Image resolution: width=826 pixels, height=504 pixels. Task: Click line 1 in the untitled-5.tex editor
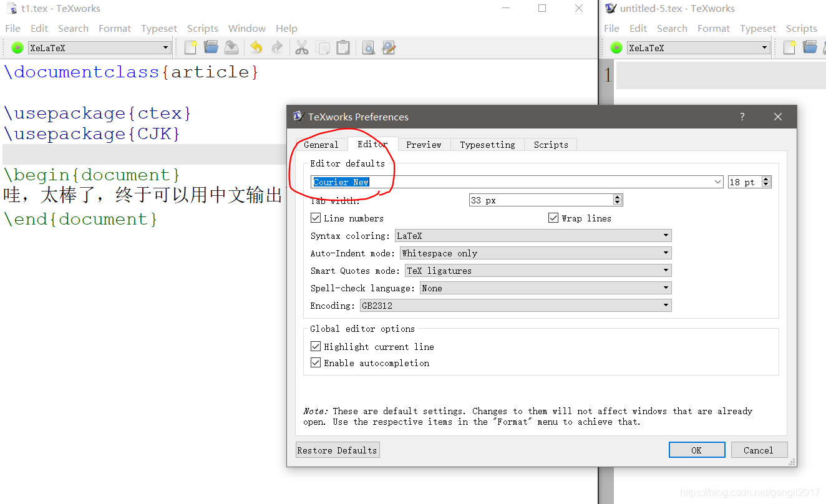click(x=721, y=75)
